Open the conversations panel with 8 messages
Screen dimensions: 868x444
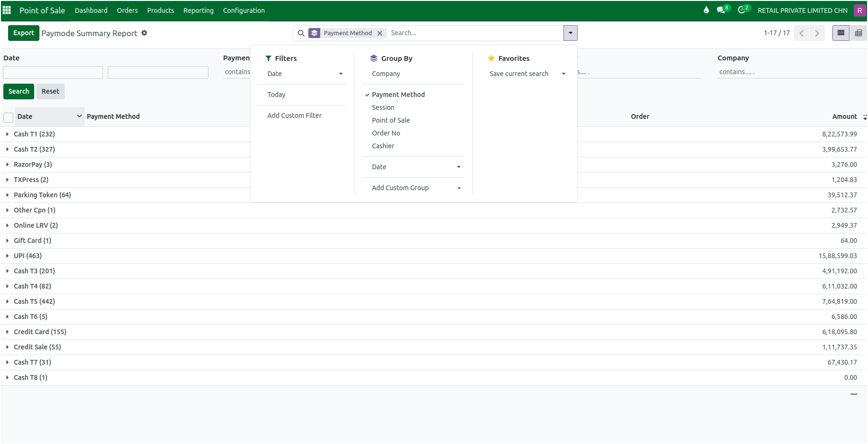click(720, 10)
